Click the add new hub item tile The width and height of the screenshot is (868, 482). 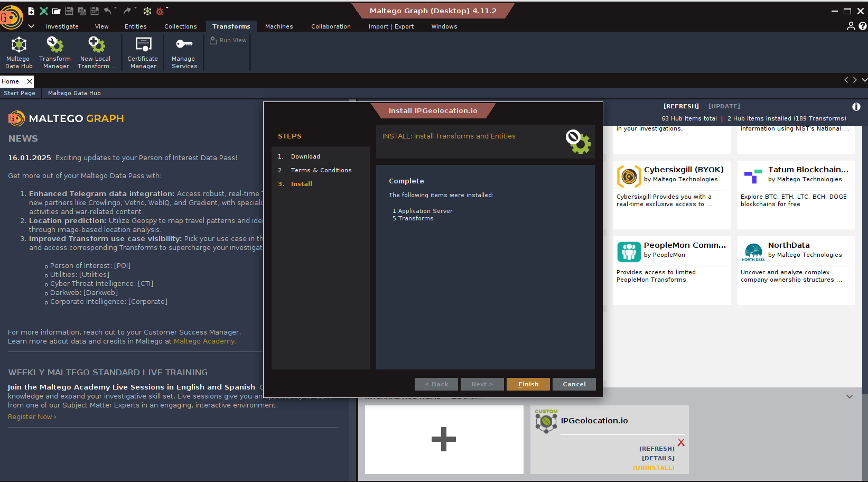click(x=444, y=439)
